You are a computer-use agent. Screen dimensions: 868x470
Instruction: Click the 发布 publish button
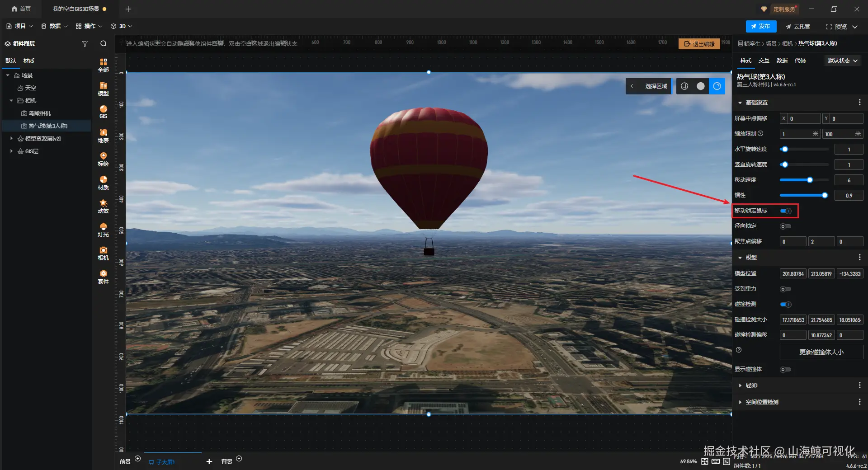pyautogui.click(x=761, y=26)
